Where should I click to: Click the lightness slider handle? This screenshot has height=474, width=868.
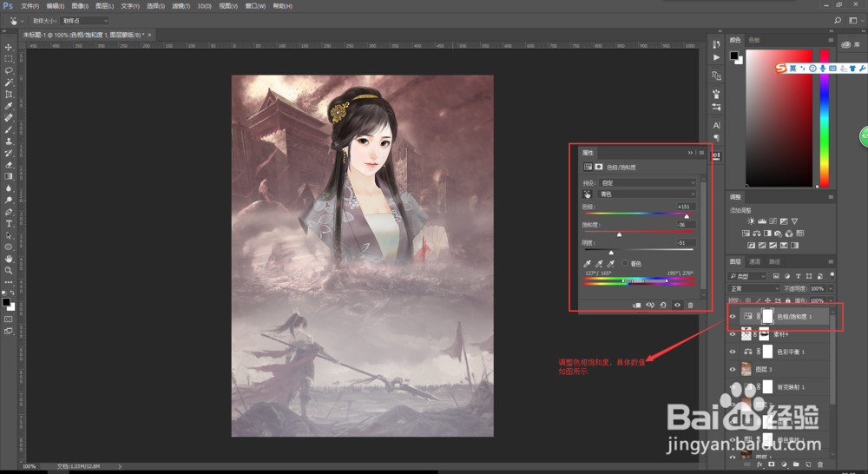(x=611, y=253)
